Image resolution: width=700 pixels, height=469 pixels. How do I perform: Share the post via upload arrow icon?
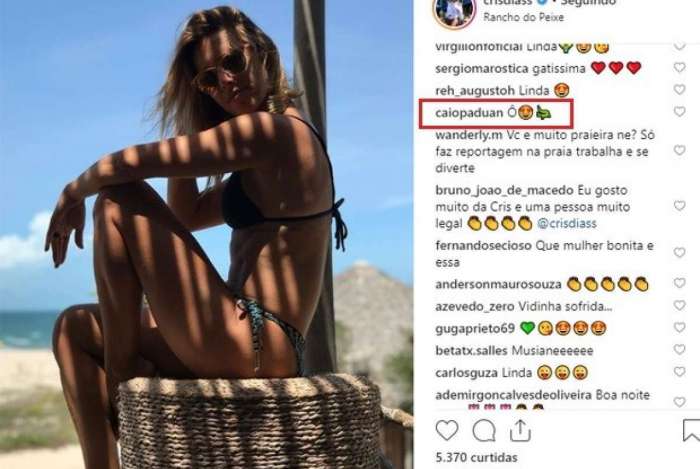click(520, 430)
